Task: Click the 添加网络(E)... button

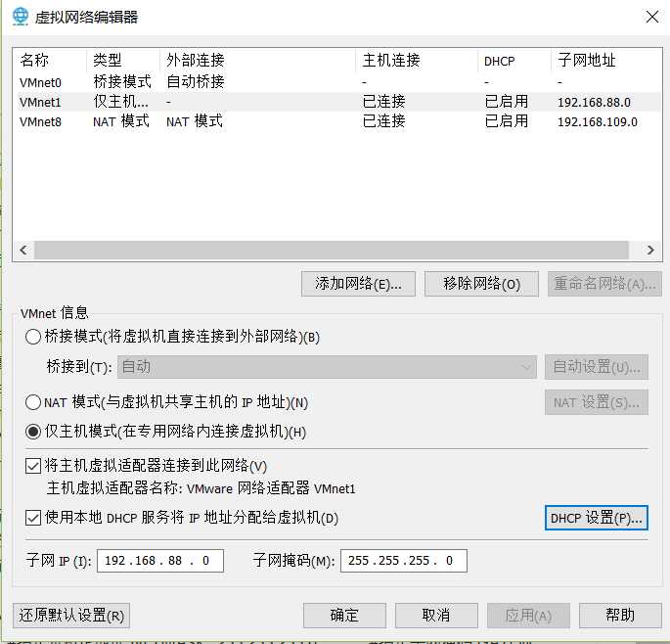Action: pos(358,284)
